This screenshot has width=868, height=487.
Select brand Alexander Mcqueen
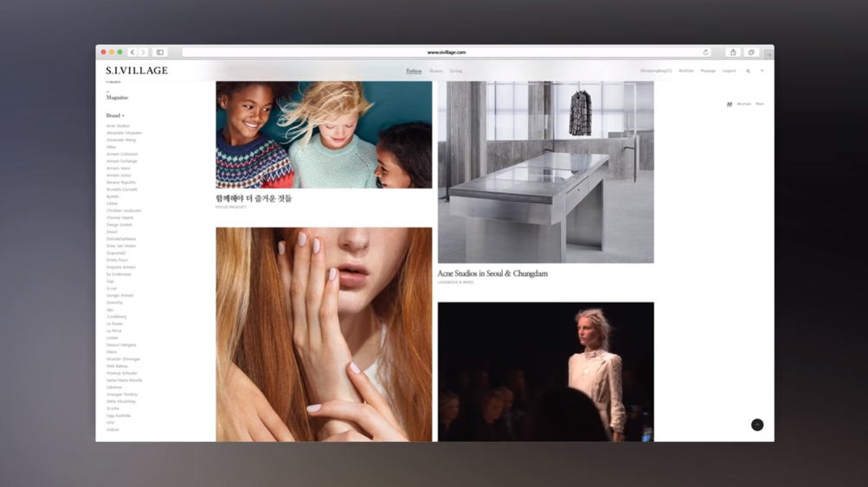[x=124, y=133]
